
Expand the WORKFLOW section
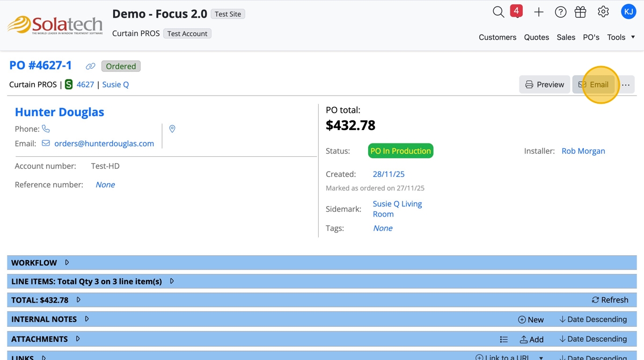(x=67, y=263)
